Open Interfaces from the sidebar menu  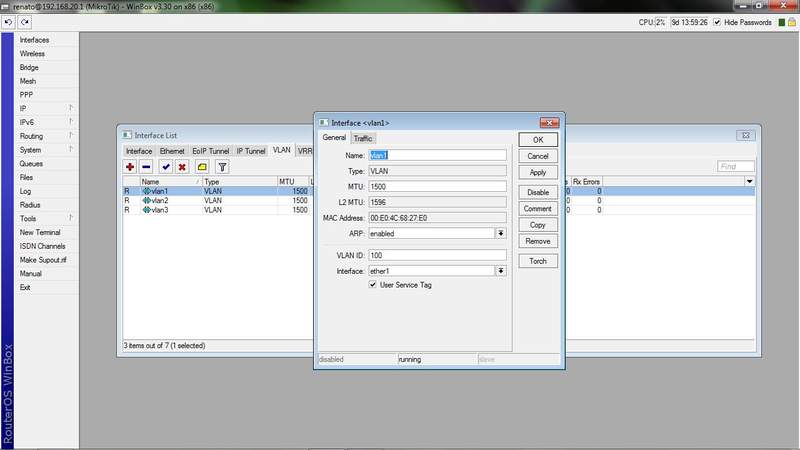(x=34, y=40)
